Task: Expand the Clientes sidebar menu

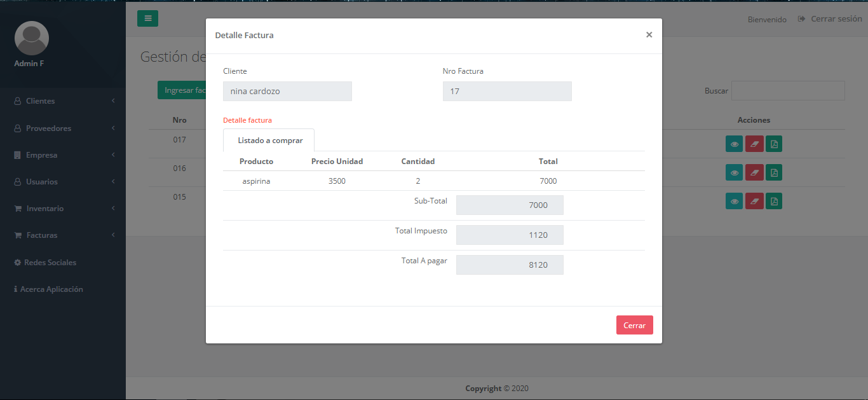Action: (63, 101)
